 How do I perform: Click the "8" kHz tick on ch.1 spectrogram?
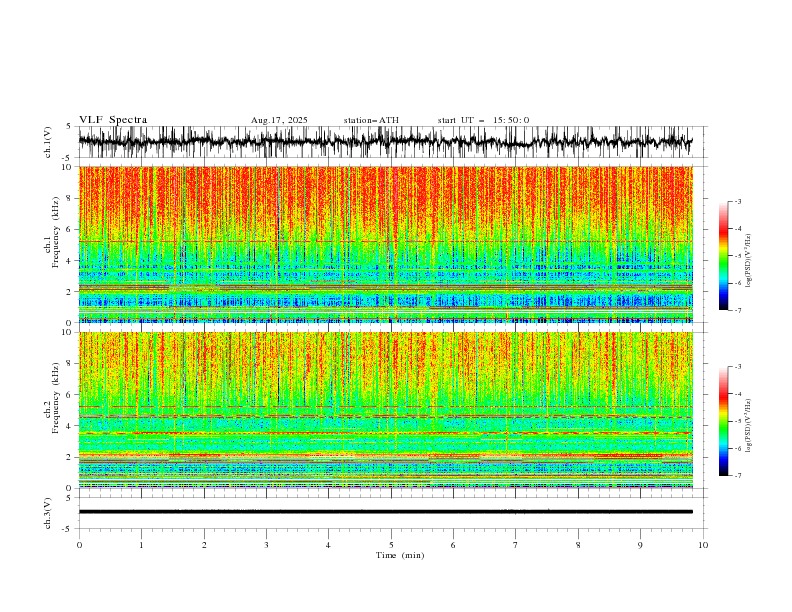pos(70,198)
